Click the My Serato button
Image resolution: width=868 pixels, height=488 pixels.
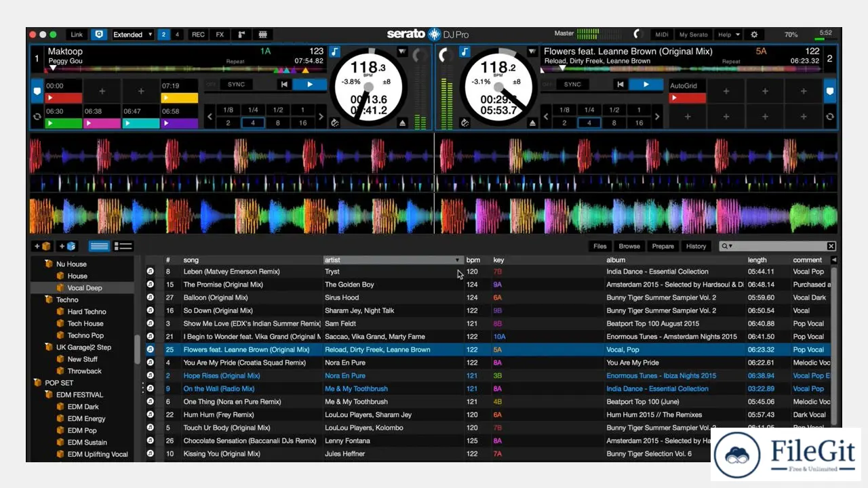click(693, 35)
